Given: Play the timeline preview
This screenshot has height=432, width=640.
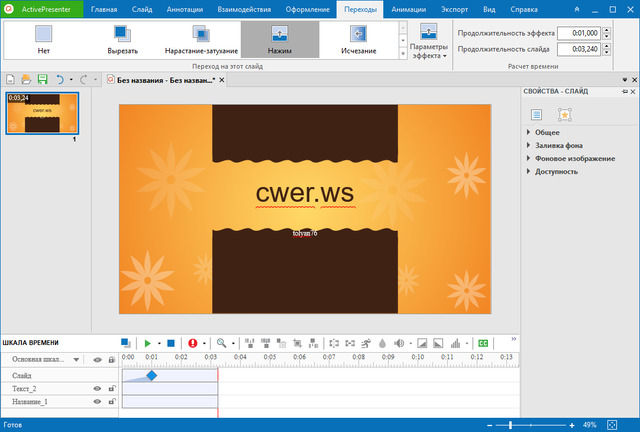Looking at the screenshot, I should [146, 342].
